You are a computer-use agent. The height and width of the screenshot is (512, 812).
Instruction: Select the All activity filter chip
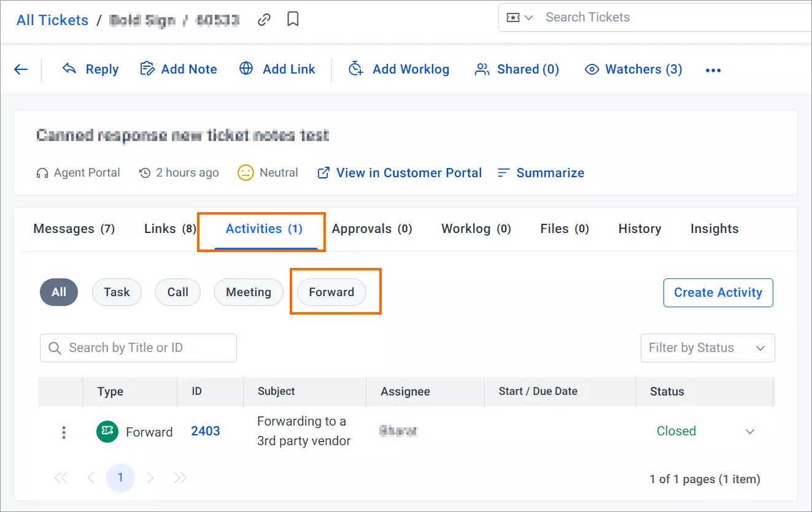click(x=59, y=292)
